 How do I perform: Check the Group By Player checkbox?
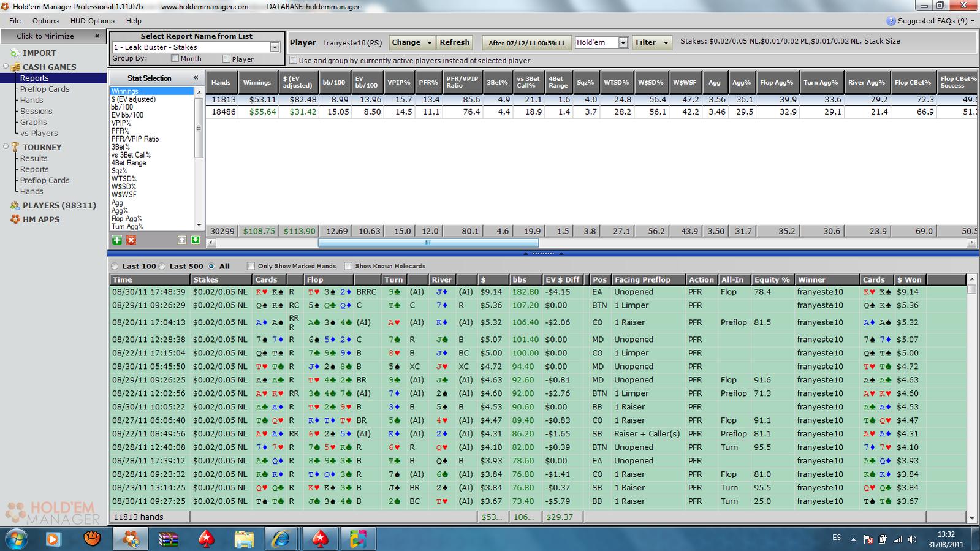[226, 59]
